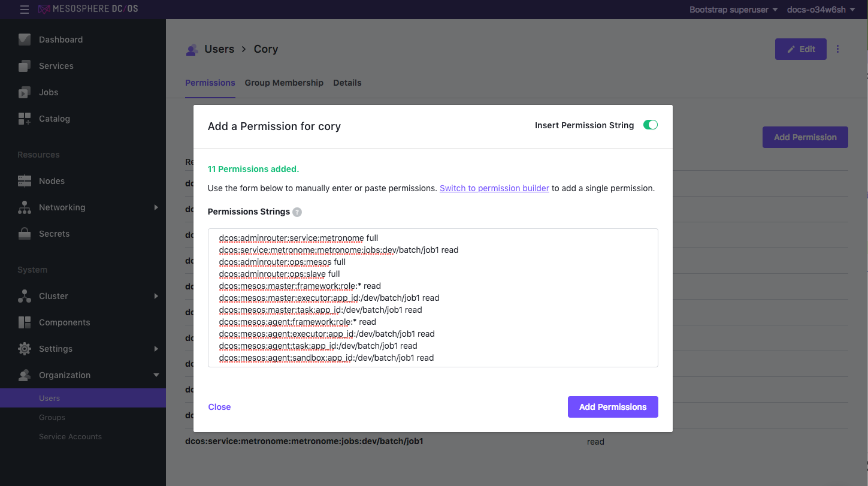Click the agent executor app_id line
The width and height of the screenshot is (868, 486).
[x=326, y=334]
